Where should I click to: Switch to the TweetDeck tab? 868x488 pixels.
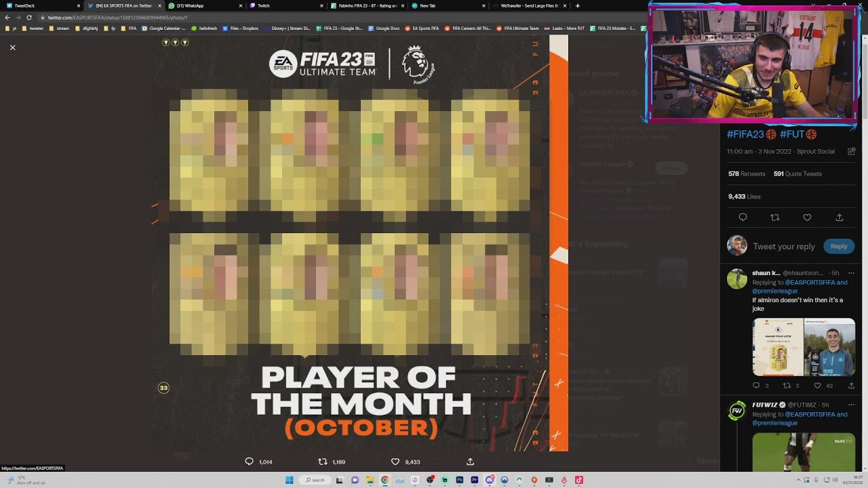(x=41, y=5)
